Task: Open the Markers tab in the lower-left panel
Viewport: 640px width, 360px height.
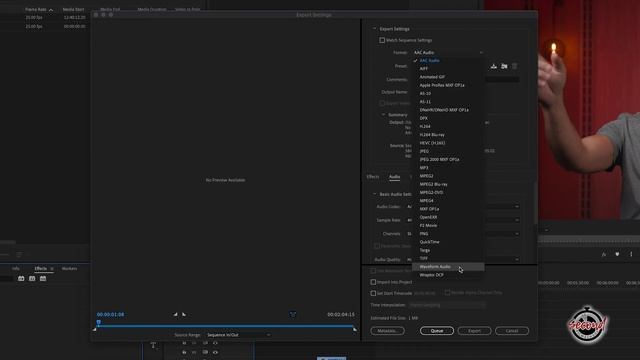Action: pos(69,269)
